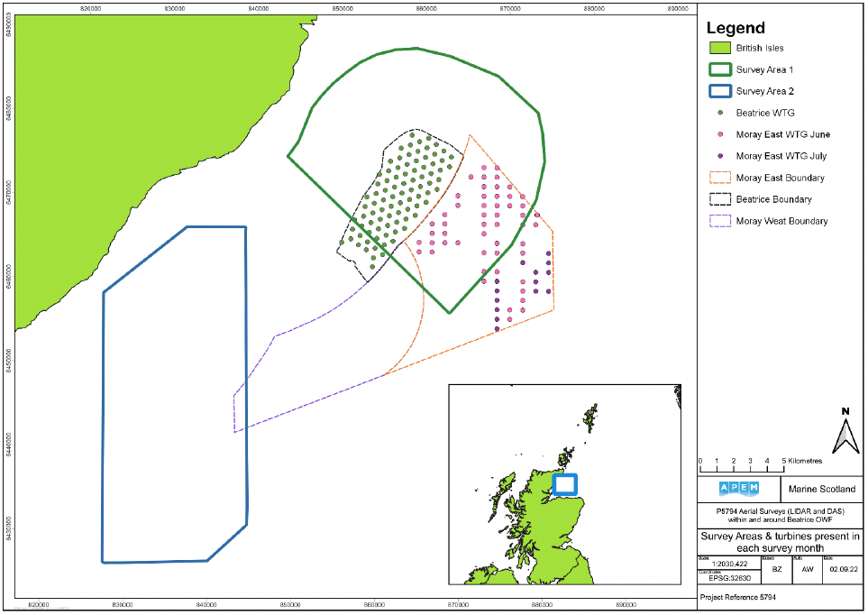
Task: Click the 860000 easting label on bottom axis
Action: click(x=374, y=604)
